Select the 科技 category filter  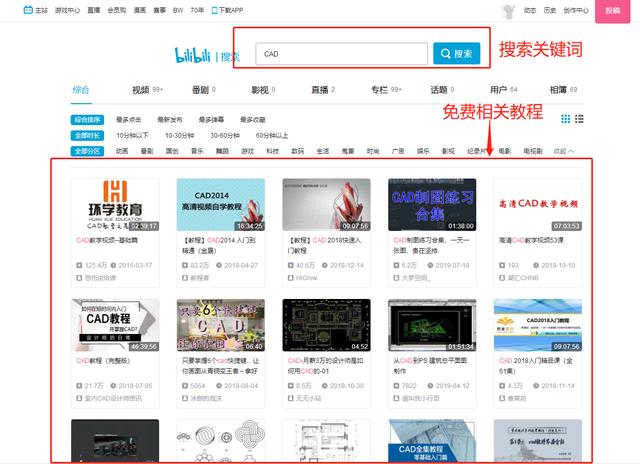pos(272,151)
